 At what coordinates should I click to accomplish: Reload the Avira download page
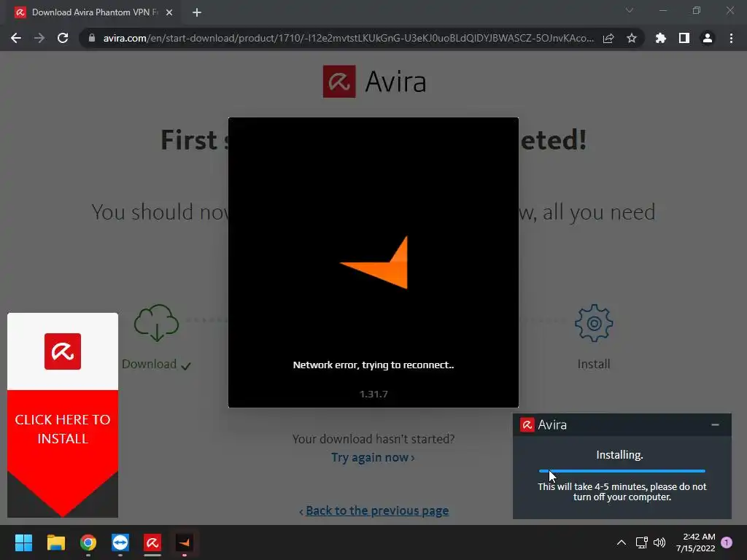tap(63, 38)
